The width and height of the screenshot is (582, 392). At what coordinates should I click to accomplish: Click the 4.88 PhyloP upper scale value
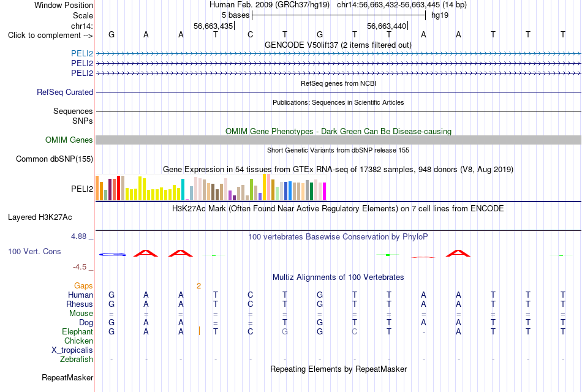78,236
